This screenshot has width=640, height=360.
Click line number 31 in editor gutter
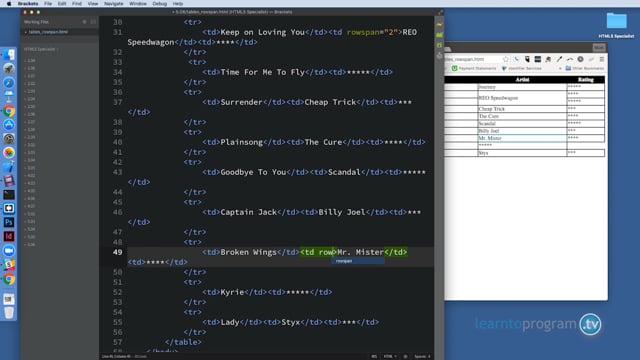click(x=118, y=32)
